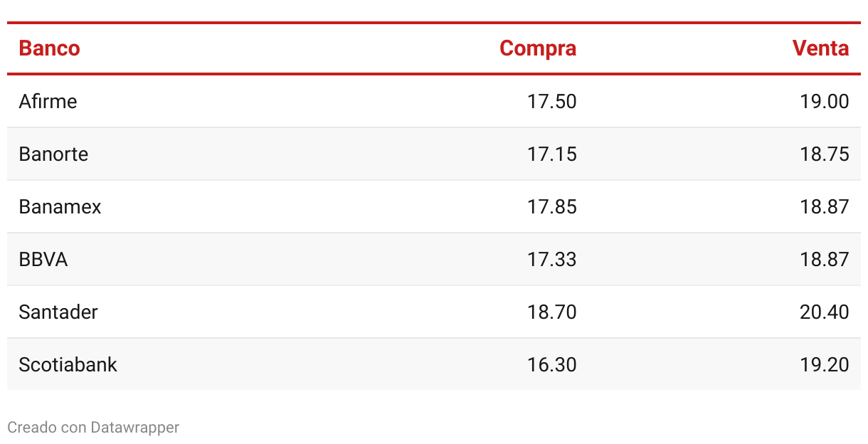
Task: Click Afirme compra value 17.50
Action: coord(552,101)
